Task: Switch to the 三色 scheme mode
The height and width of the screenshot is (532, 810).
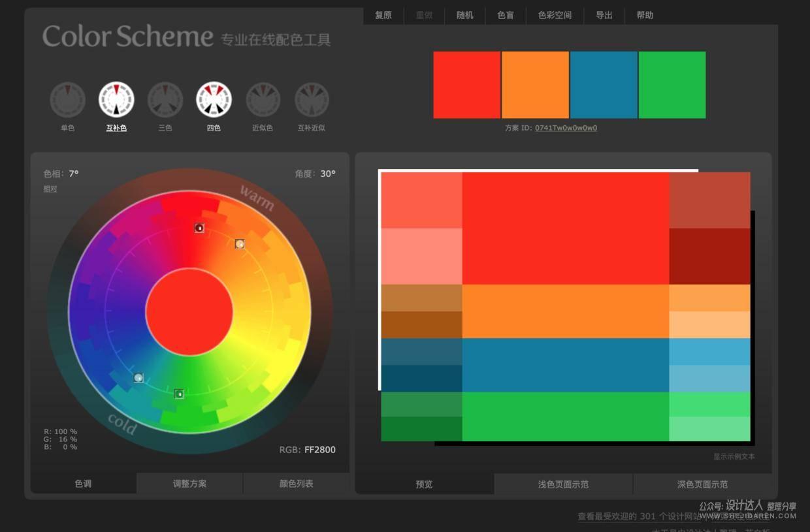Action: point(165,99)
